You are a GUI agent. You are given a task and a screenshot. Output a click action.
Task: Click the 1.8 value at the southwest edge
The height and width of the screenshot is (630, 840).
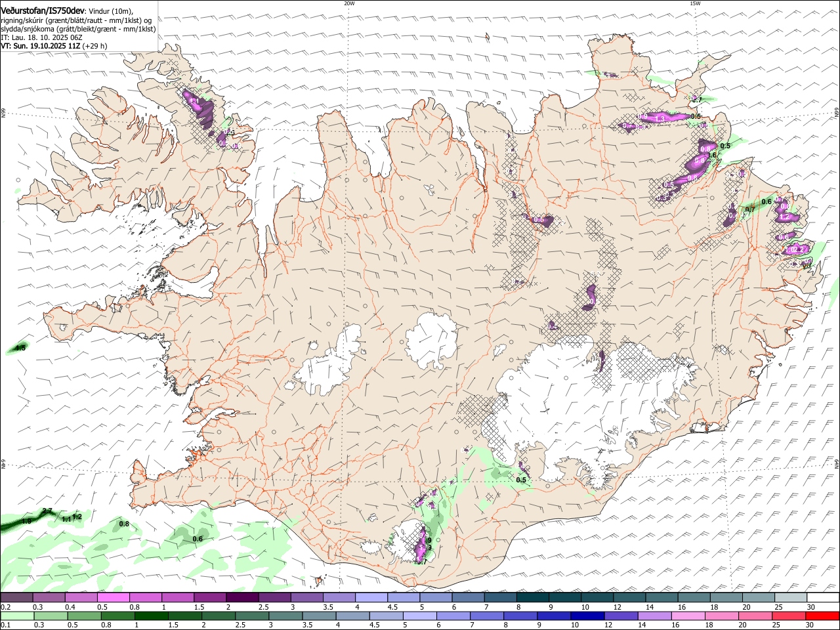coord(27,521)
